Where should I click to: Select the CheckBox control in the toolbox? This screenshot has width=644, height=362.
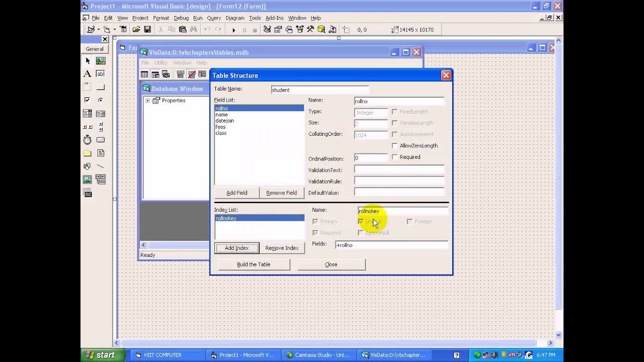tap(88, 100)
